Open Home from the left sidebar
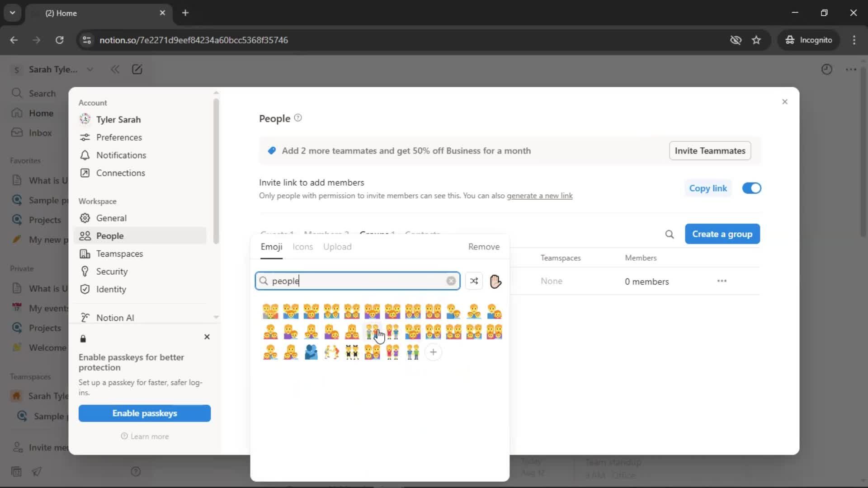 tap(41, 113)
